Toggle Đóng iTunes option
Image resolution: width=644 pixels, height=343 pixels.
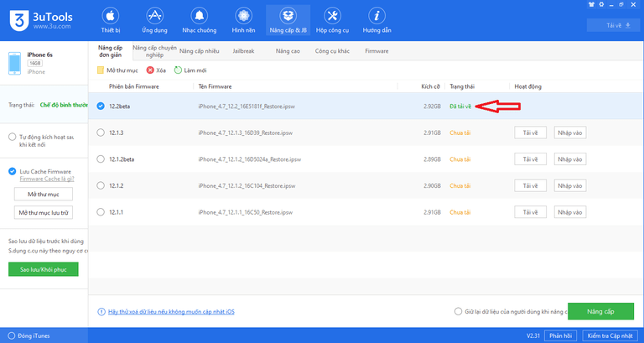pos(12,335)
